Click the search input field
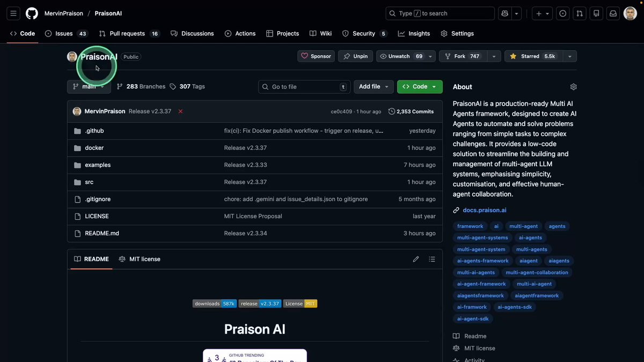 point(440,13)
